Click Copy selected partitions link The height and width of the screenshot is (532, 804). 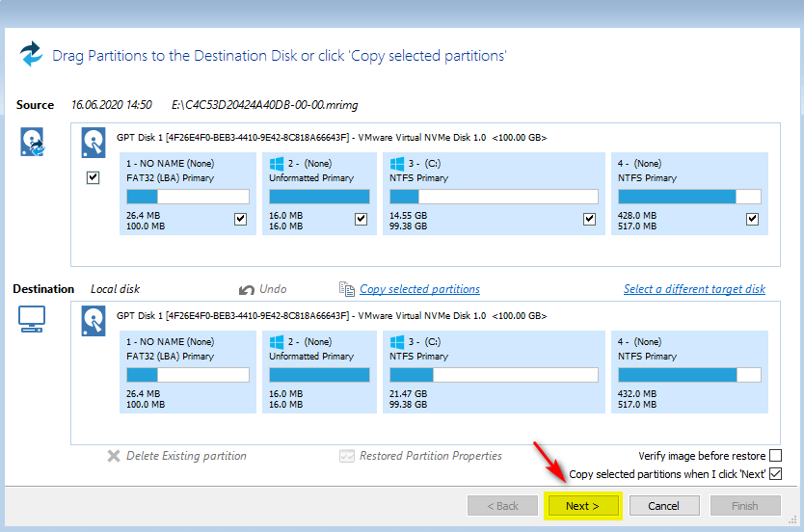[419, 289]
